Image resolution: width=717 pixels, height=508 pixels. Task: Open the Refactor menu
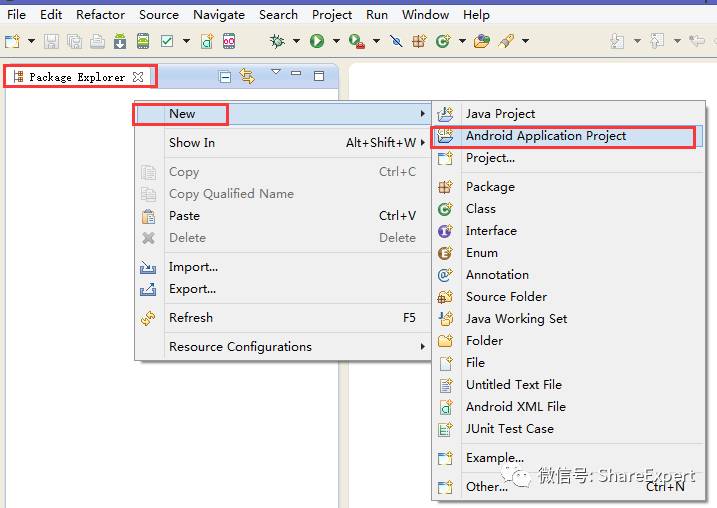101,15
